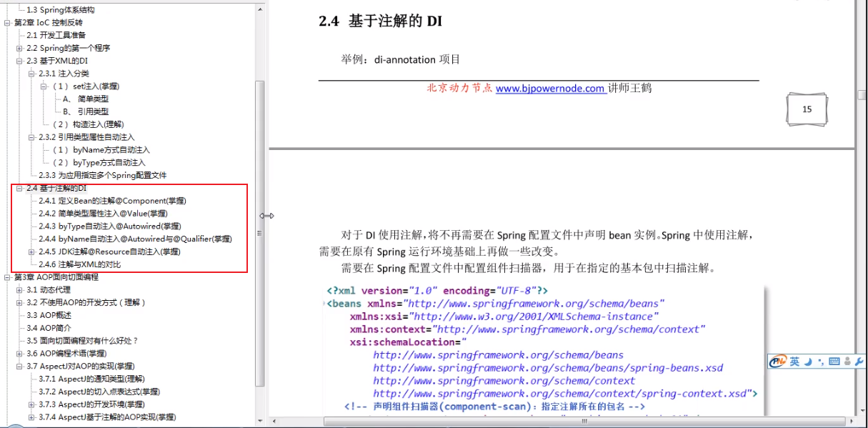868x428 pixels.
Task: Go to 2.3.3 为应用指定多个Spring配置文件
Action: pos(103,175)
